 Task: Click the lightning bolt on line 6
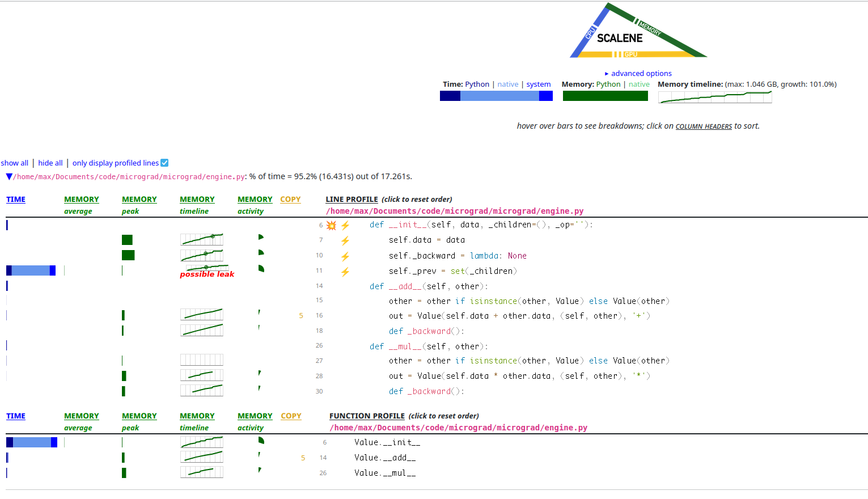(x=345, y=226)
